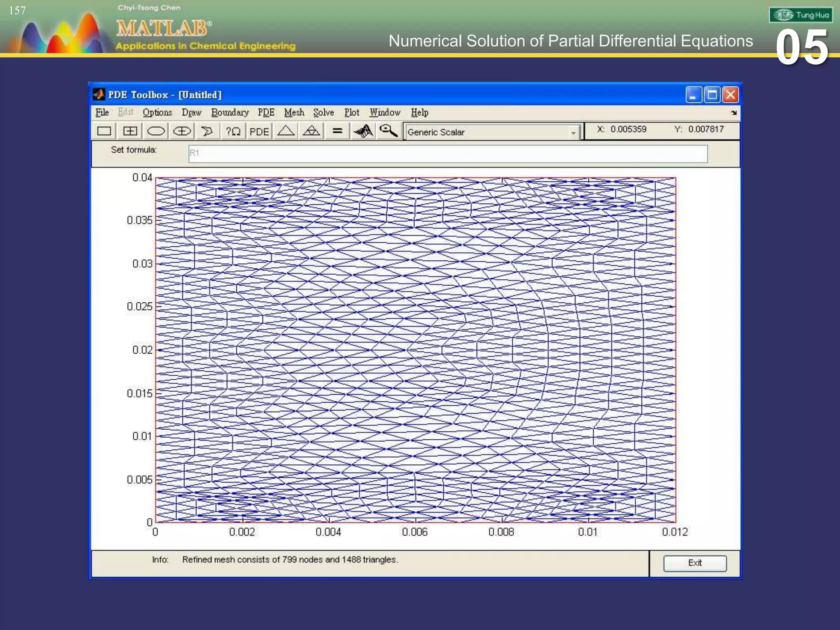Open the Boundary menu
This screenshot has width=840, height=630.
pos(230,112)
